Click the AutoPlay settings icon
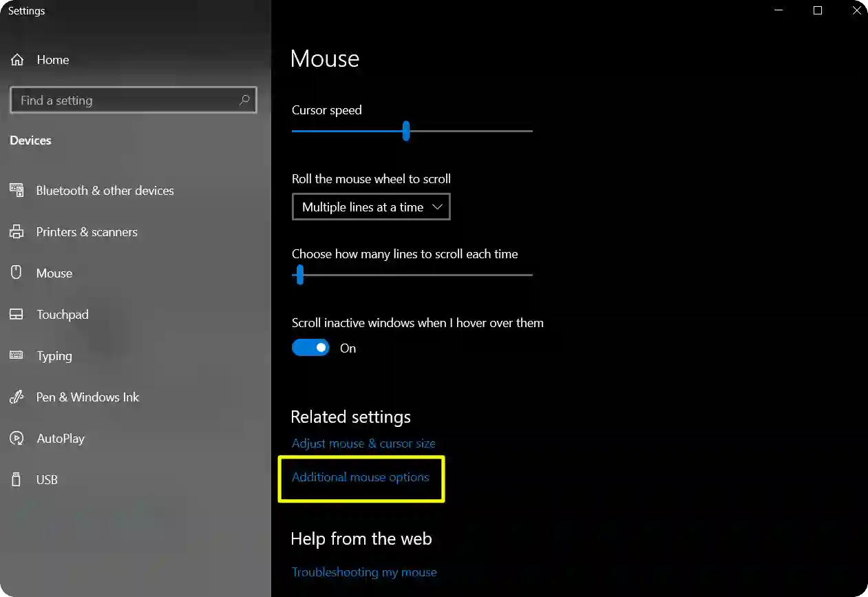 16,438
